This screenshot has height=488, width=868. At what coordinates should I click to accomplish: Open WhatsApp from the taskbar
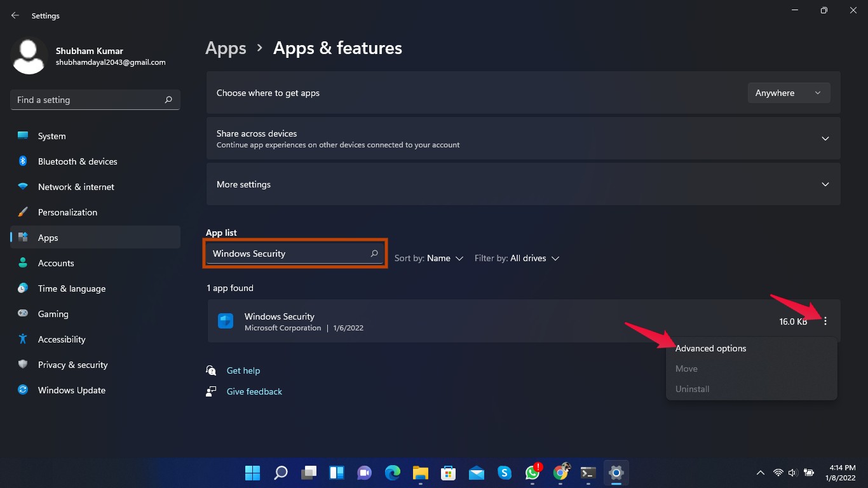532,473
